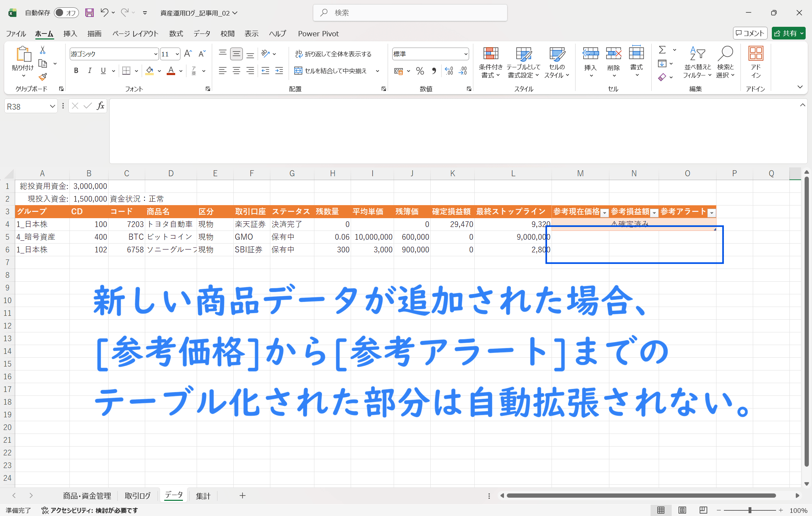Toggle the AutoSave switch
Screen dimensions: 812x516
(66, 13)
